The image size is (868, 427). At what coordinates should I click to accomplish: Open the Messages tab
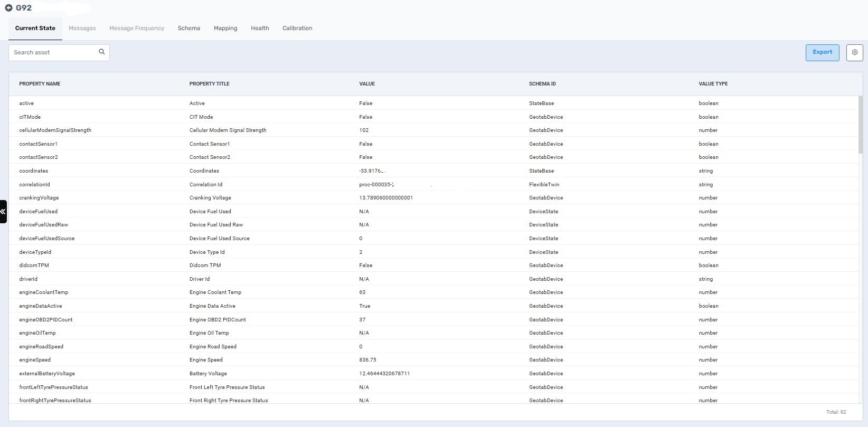pyautogui.click(x=82, y=29)
